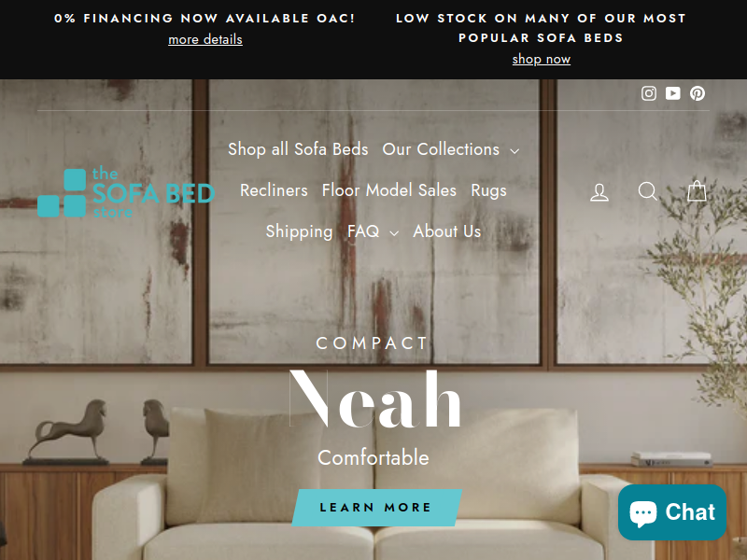Image resolution: width=747 pixels, height=560 pixels.
Task: Open Floor Model Sales page
Action: [x=389, y=190]
